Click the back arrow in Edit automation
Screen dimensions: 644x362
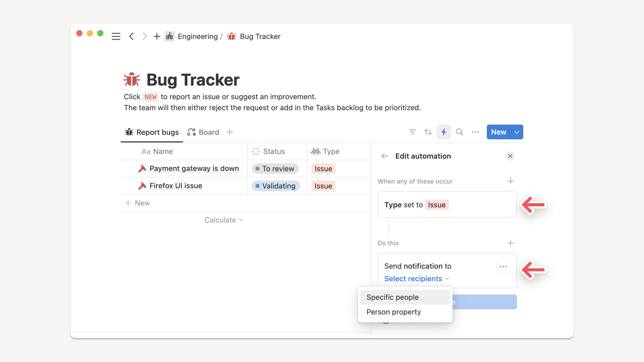(385, 156)
